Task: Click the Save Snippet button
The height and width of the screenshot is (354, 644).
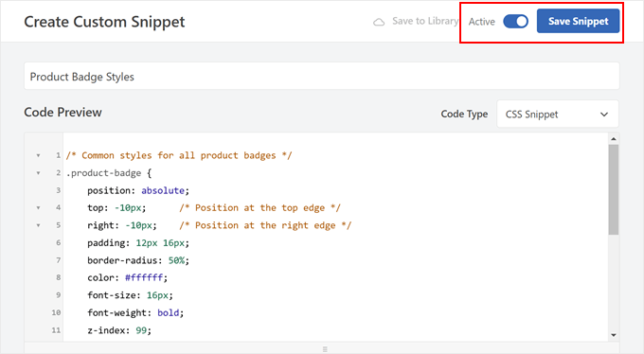Action: (578, 21)
